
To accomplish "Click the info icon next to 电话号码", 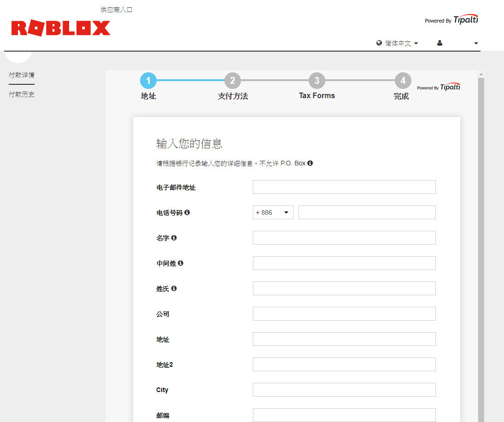I will [x=187, y=212].
